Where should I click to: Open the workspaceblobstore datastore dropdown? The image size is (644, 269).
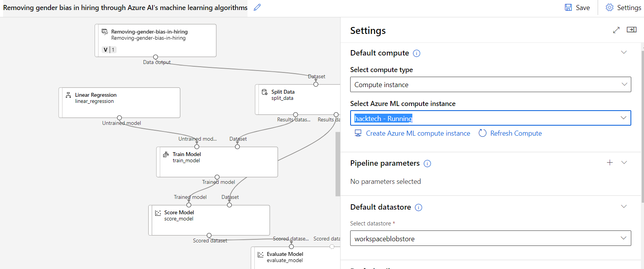[x=490, y=239]
